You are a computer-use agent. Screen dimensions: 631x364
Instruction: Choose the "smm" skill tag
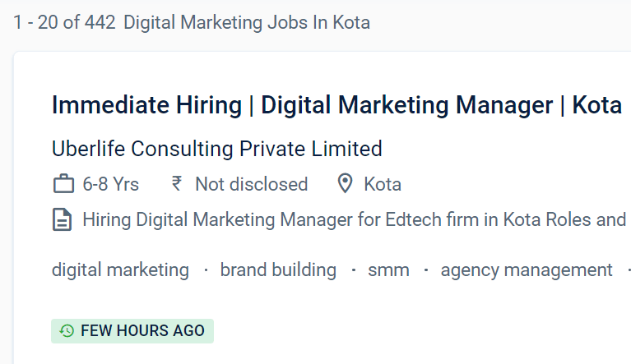(388, 270)
